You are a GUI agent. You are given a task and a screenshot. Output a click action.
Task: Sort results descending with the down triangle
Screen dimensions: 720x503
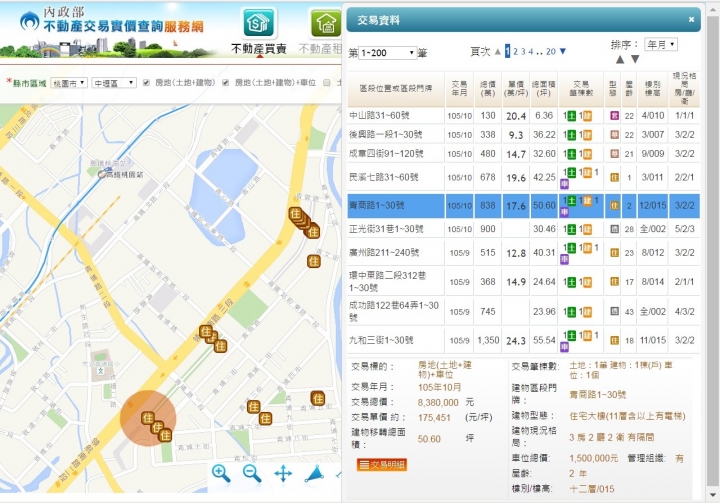pos(635,59)
